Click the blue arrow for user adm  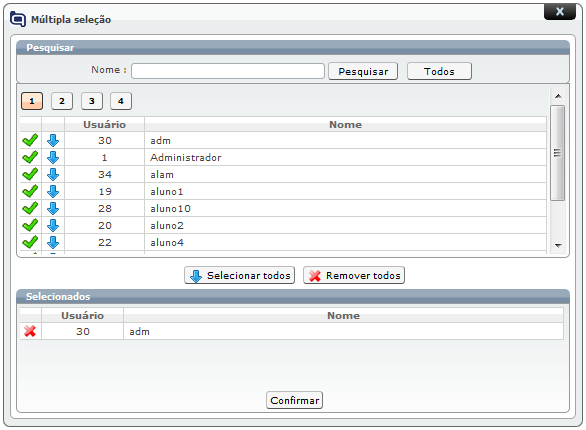click(x=53, y=140)
